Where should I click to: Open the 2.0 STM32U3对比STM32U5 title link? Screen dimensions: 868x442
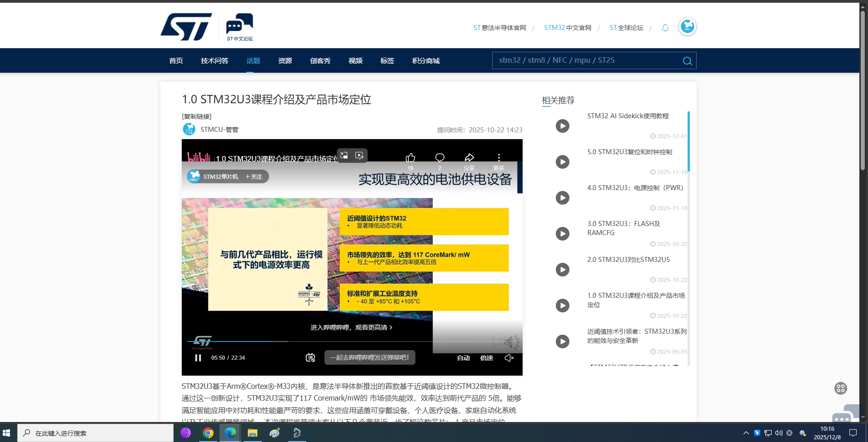click(629, 260)
